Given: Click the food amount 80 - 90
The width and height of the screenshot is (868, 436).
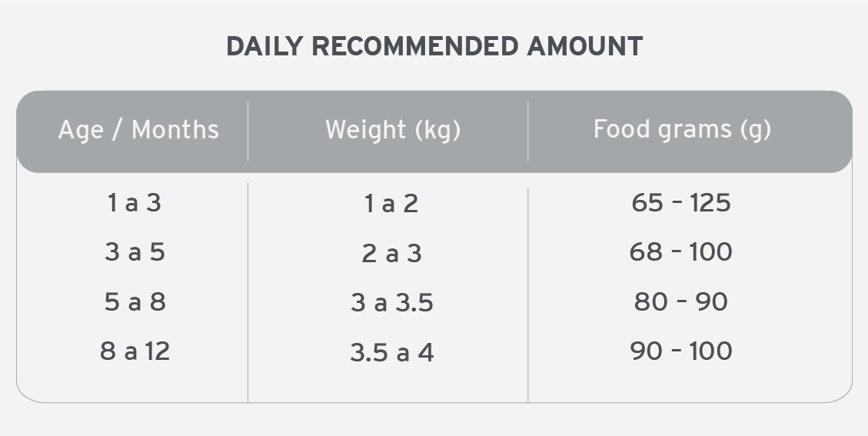Looking at the screenshot, I should pos(681,302).
